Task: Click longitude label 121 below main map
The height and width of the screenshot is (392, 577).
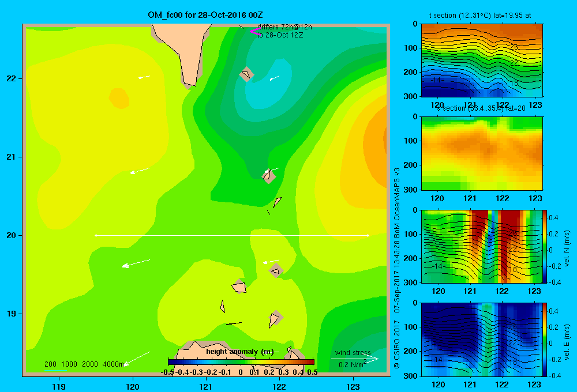Action: click(206, 386)
